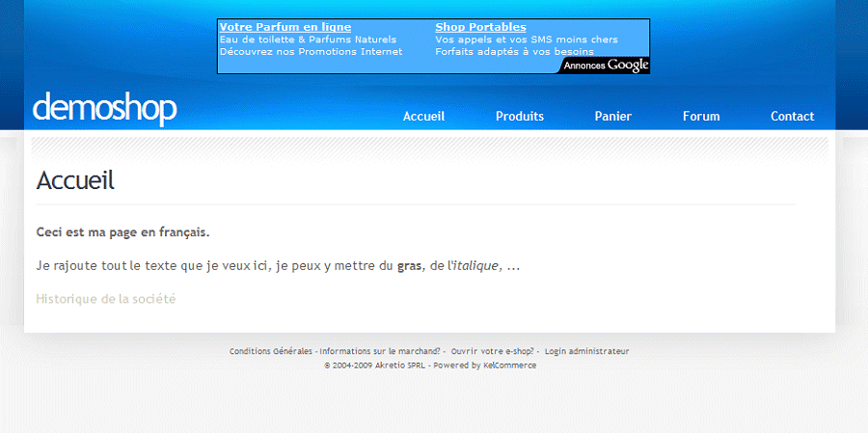The image size is (868, 433).
Task: Go to the Accueil navigation tab
Action: coord(423,117)
